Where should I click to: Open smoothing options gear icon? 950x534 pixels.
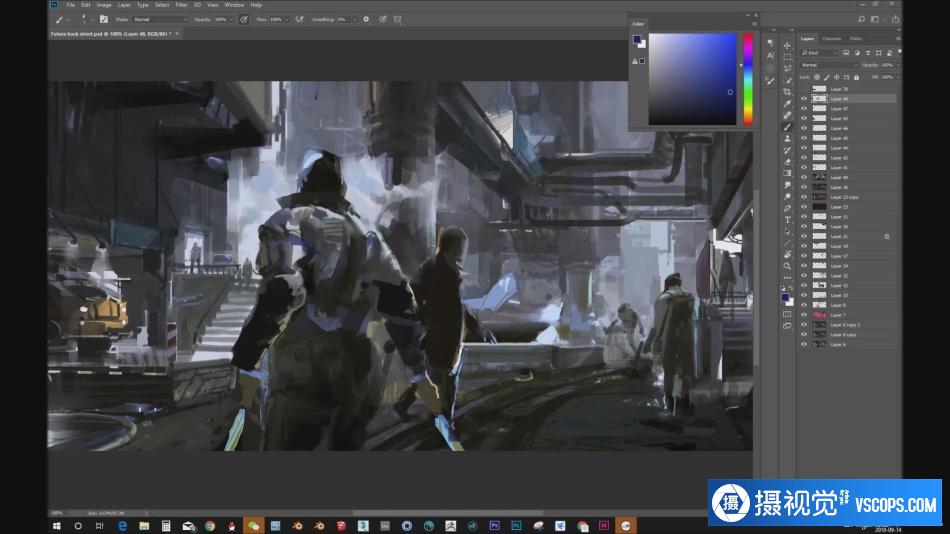pos(366,19)
